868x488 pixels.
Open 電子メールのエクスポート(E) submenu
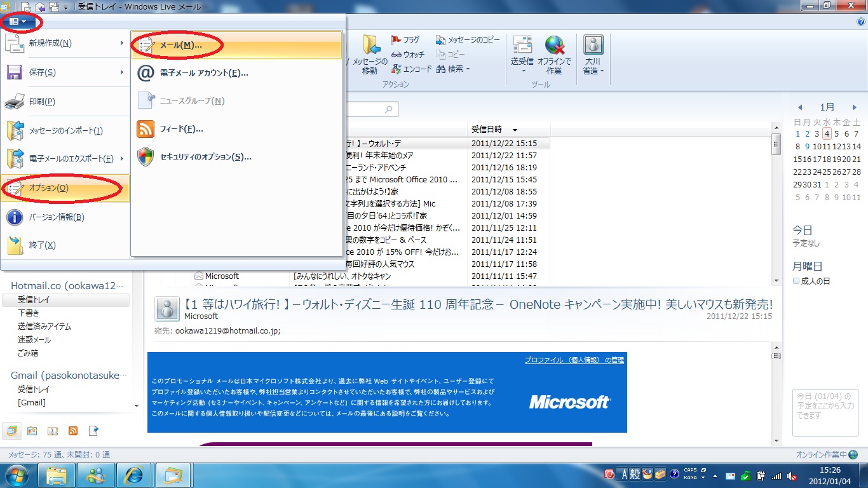[x=65, y=159]
